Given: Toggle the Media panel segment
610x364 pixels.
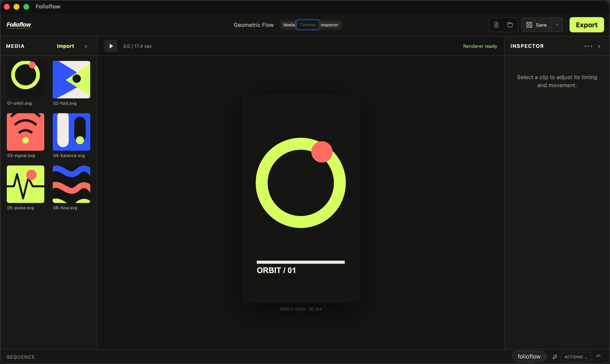Looking at the screenshot, I should (289, 25).
